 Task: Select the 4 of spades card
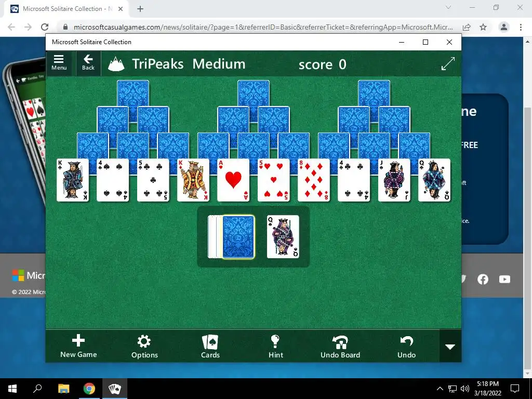click(x=113, y=180)
